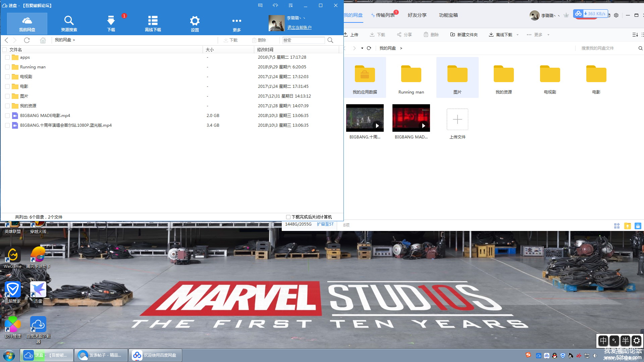Click the 搜索我的网盘文件 search field
644x362 pixels.
point(606,48)
